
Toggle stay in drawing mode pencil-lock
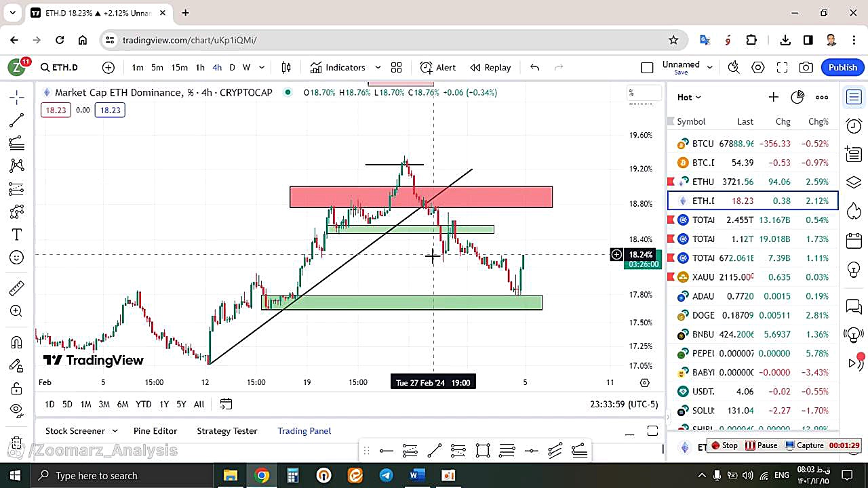coord(17,365)
